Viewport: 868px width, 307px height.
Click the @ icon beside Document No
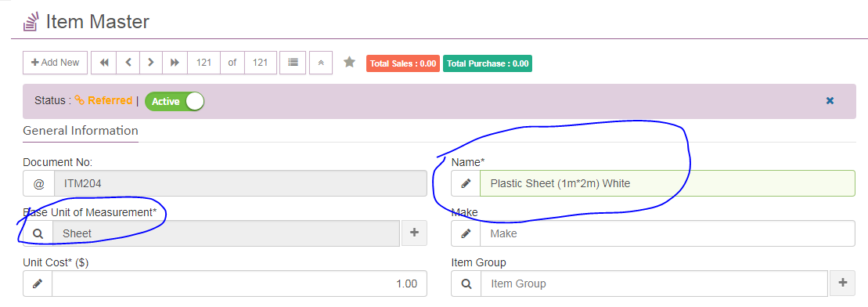[38, 183]
